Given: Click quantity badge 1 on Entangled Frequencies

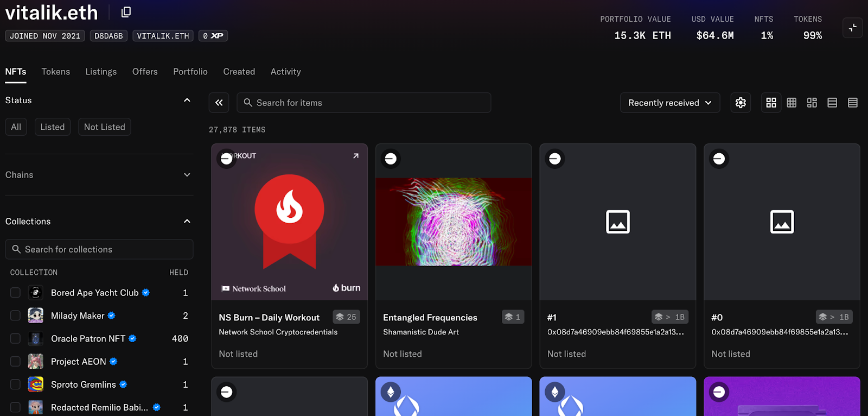Looking at the screenshot, I should coord(512,317).
